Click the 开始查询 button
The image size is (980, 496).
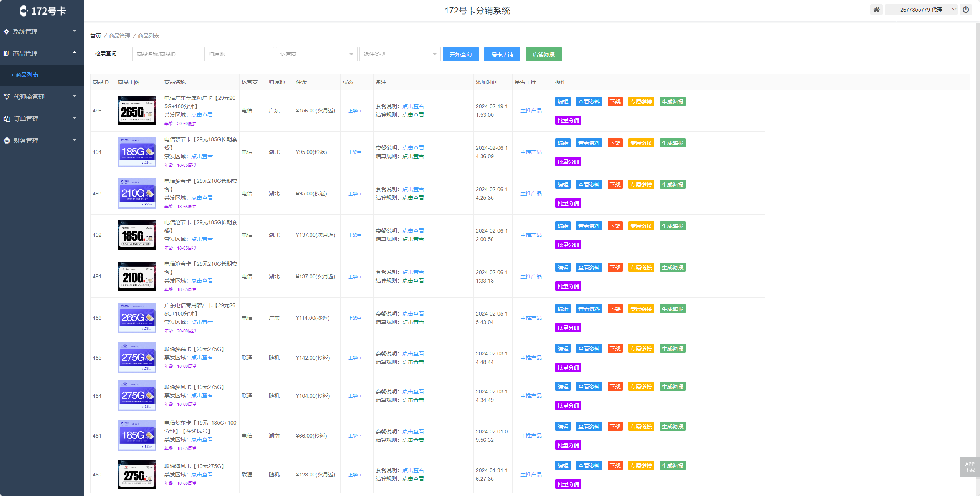tap(460, 54)
